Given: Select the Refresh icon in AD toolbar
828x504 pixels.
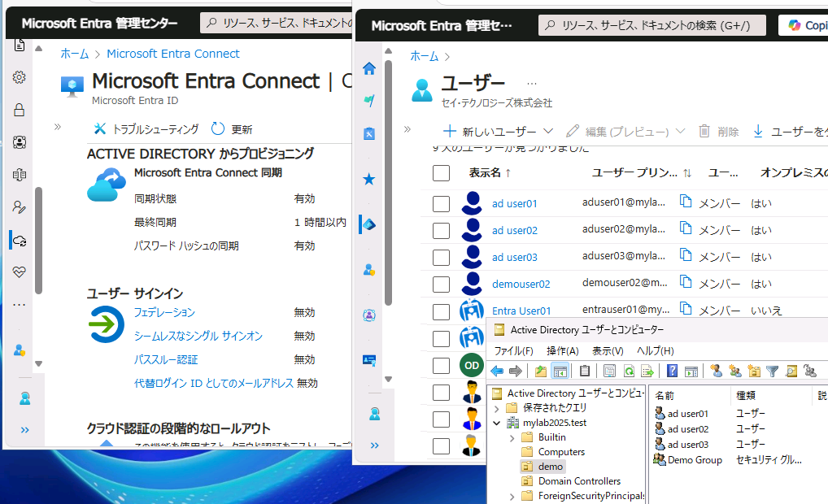Looking at the screenshot, I should tap(629, 371).
